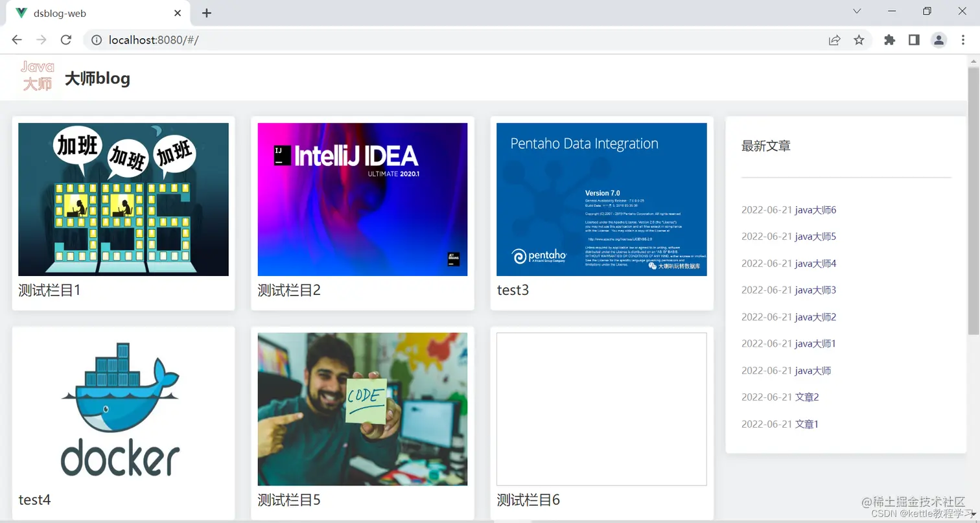Toggle the browser side panel icon
980x523 pixels.
(914, 40)
